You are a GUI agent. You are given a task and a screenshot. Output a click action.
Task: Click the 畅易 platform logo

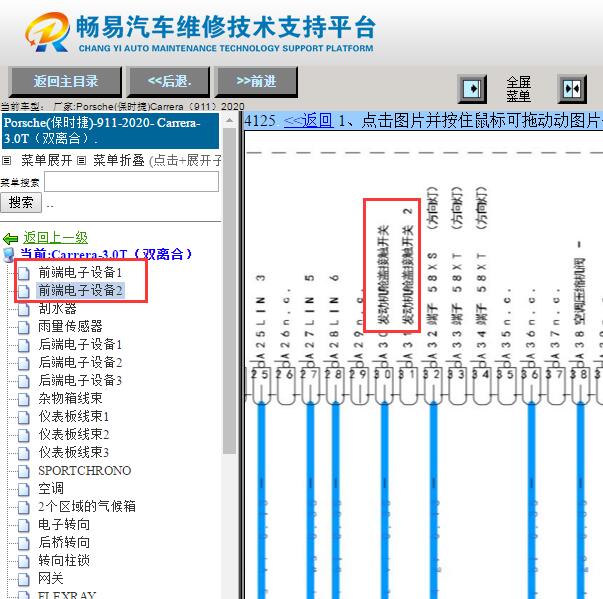pos(48,32)
